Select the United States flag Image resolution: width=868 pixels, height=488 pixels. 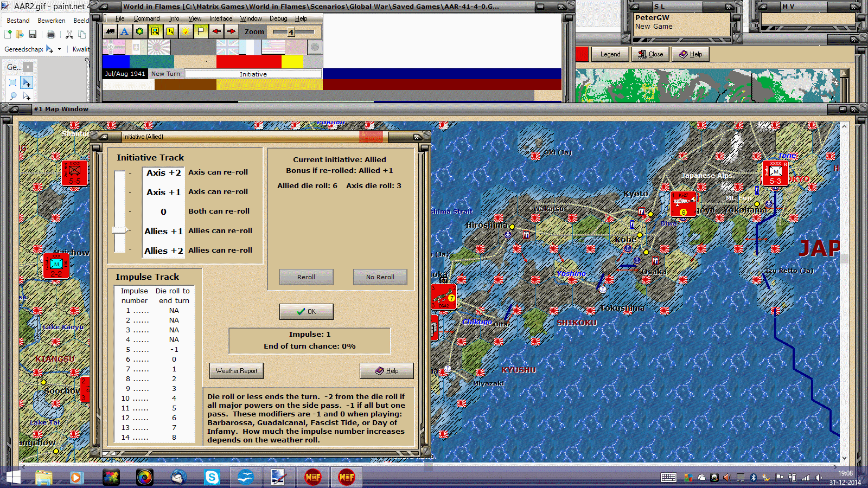pos(273,47)
